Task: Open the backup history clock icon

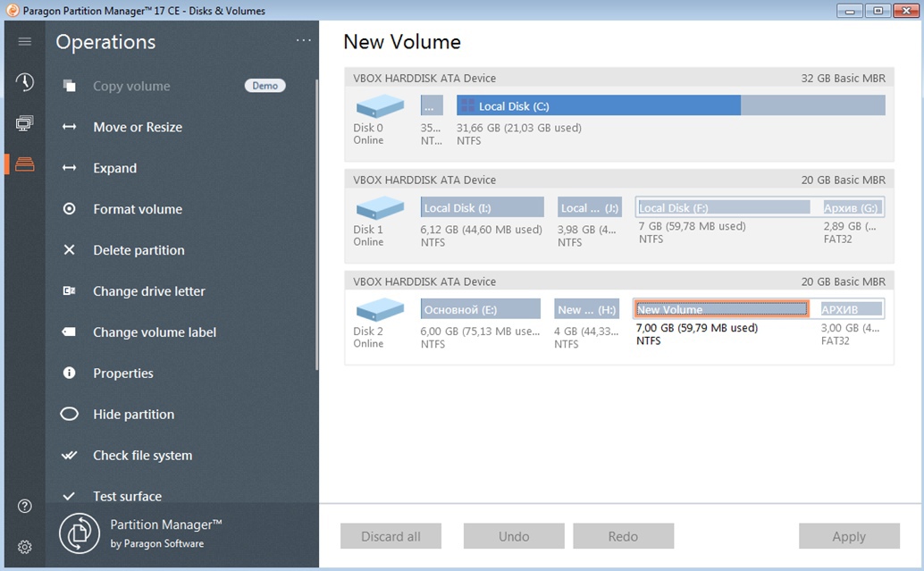Action: pyautogui.click(x=25, y=82)
